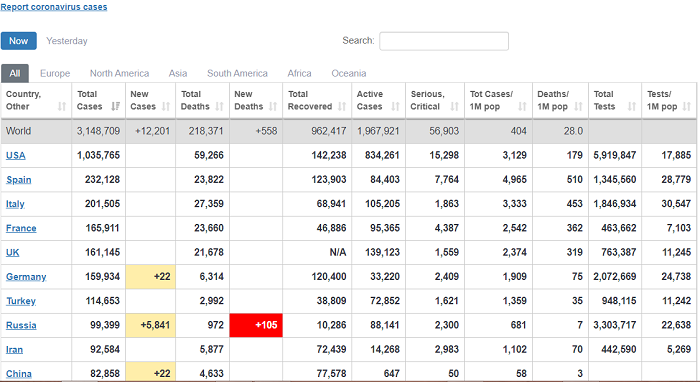Show the South America tab
The image size is (700, 382).
click(238, 73)
